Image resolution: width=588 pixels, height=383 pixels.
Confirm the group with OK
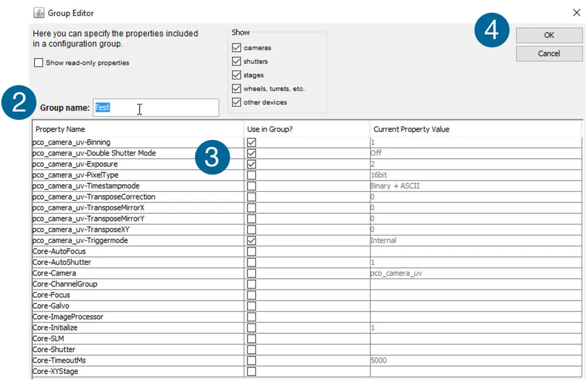pyautogui.click(x=549, y=35)
